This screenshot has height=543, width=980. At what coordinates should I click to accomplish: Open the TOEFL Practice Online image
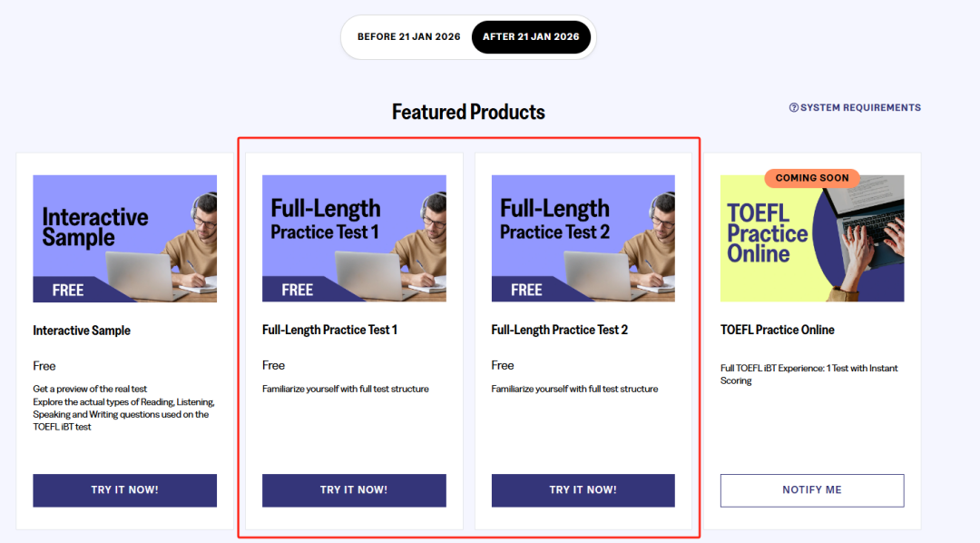812,238
